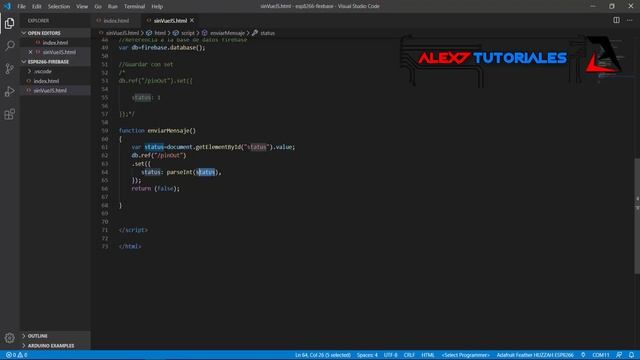The height and width of the screenshot is (360, 640).
Task: Open the Source Control view
Action: pyautogui.click(x=9, y=68)
